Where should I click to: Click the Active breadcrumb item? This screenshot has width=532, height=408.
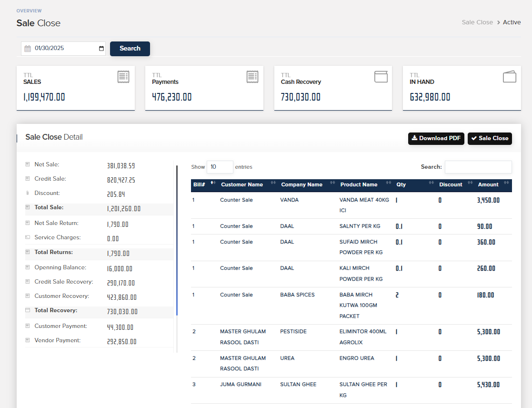[x=512, y=22]
